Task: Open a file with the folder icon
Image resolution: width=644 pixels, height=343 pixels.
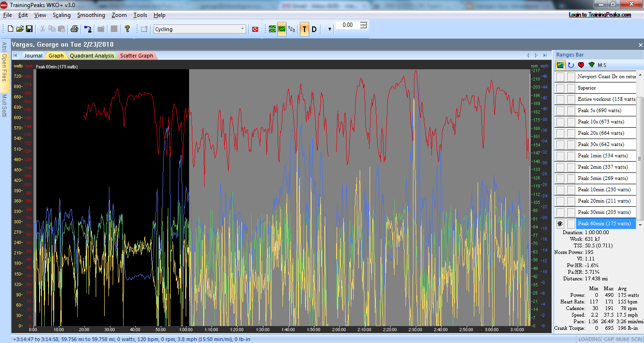Action: click(20, 29)
